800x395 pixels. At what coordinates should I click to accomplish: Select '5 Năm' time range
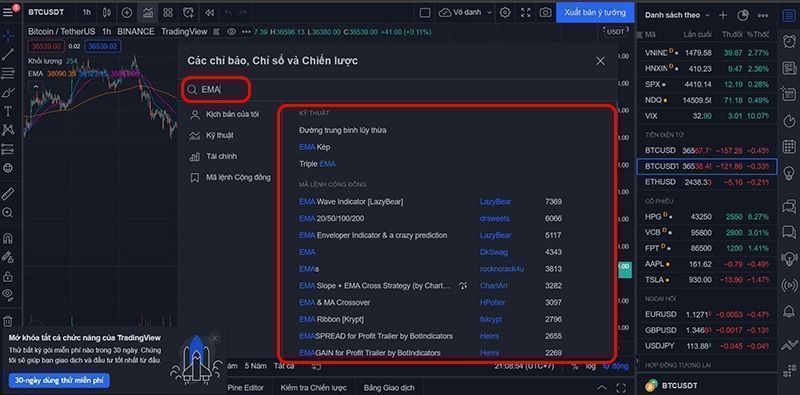[x=255, y=366]
